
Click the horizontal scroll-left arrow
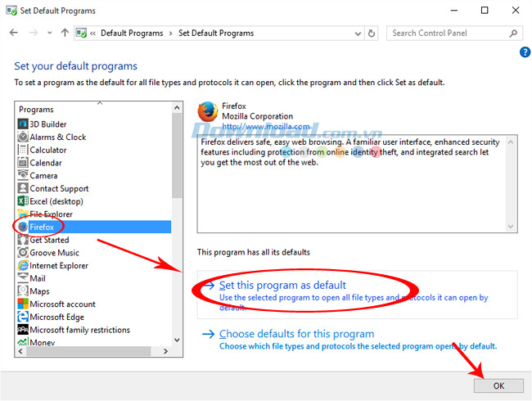tap(20, 351)
